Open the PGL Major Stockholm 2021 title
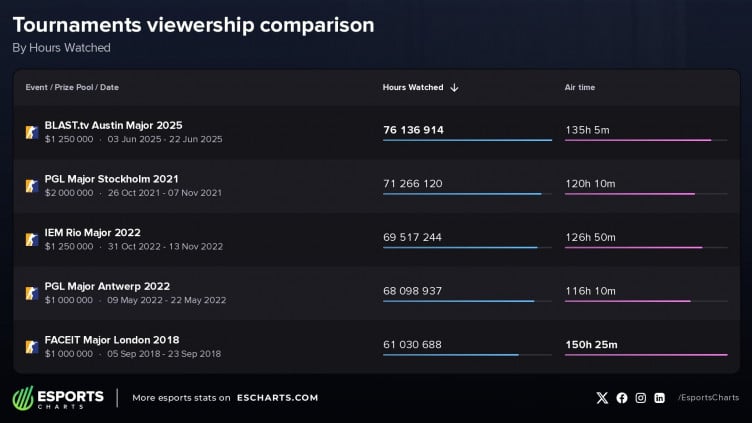Viewport: 752px width, 423px height. click(111, 179)
